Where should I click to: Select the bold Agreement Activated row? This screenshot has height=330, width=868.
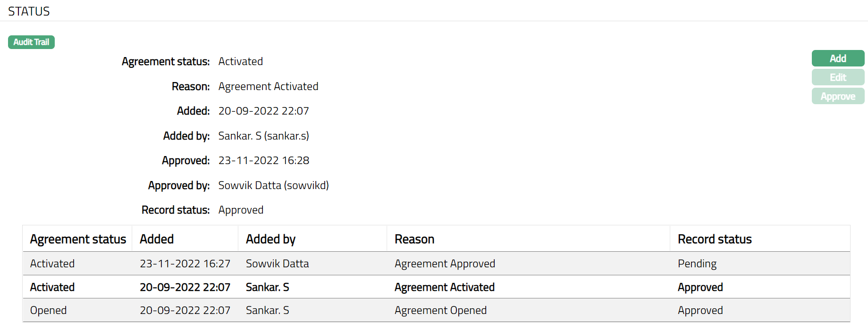(444, 287)
